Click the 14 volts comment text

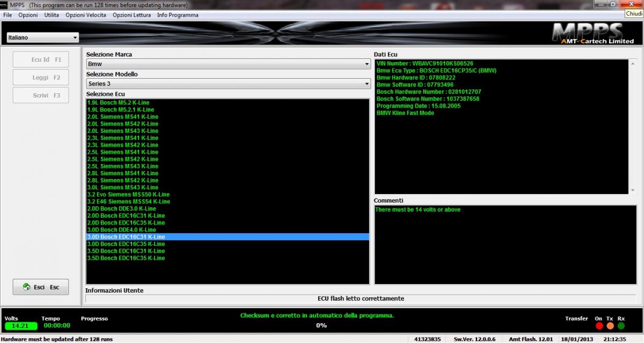pos(418,210)
